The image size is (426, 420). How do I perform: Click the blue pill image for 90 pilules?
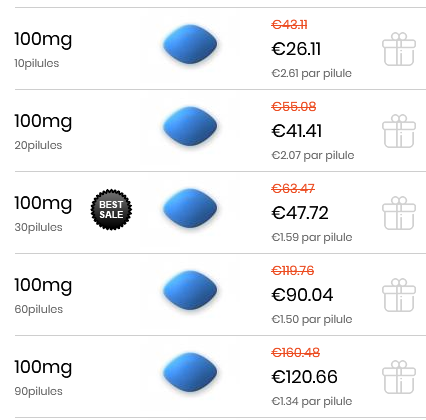190,372
